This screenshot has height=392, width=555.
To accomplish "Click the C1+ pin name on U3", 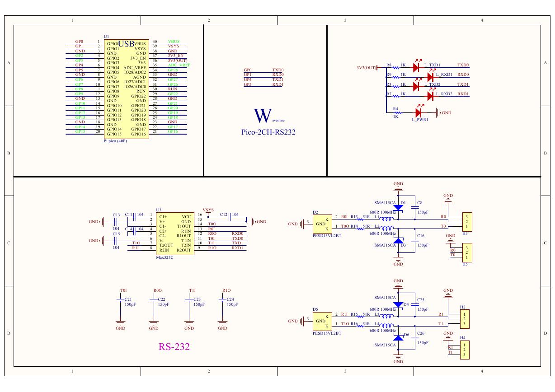I will [x=163, y=217].
